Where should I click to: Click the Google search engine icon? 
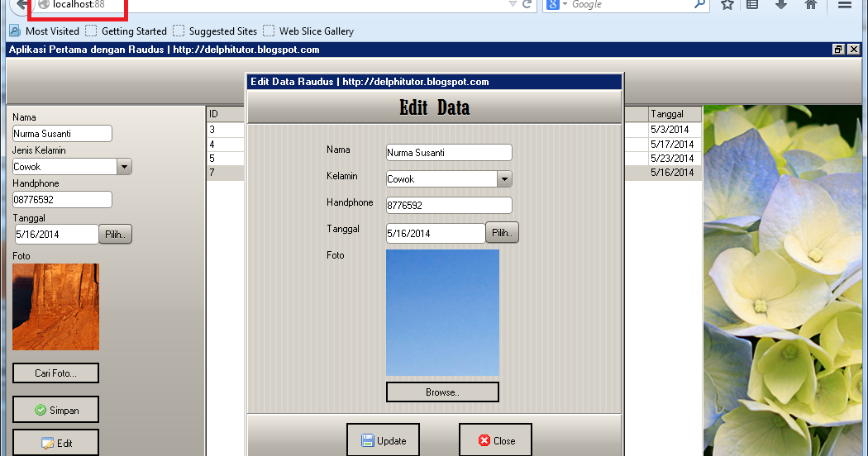pyautogui.click(x=553, y=4)
